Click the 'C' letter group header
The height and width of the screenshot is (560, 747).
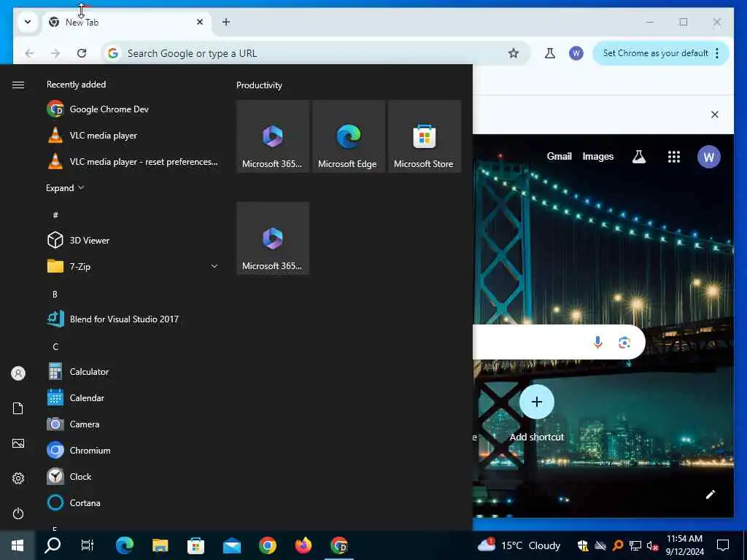(x=55, y=346)
